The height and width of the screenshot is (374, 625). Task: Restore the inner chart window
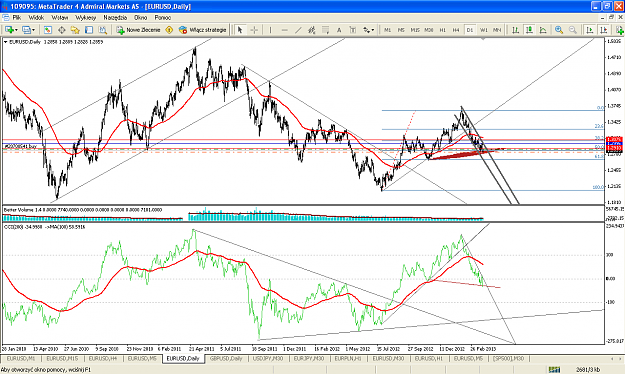click(x=611, y=18)
